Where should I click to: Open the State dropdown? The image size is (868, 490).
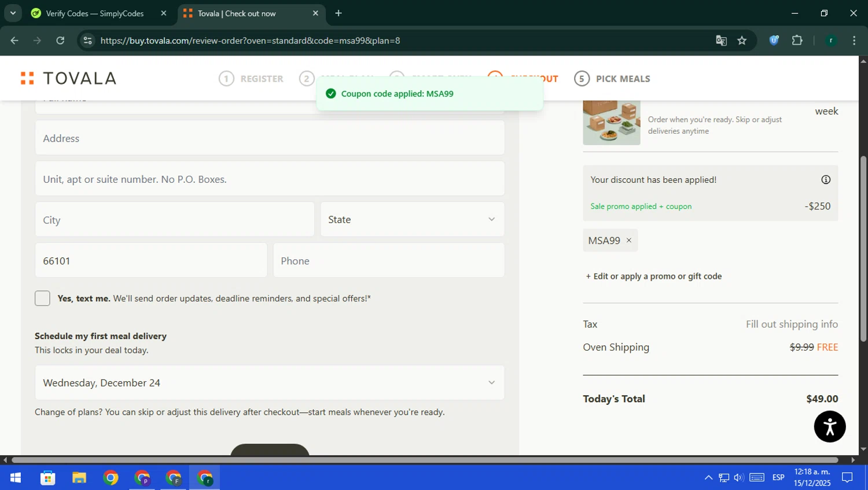click(x=413, y=220)
